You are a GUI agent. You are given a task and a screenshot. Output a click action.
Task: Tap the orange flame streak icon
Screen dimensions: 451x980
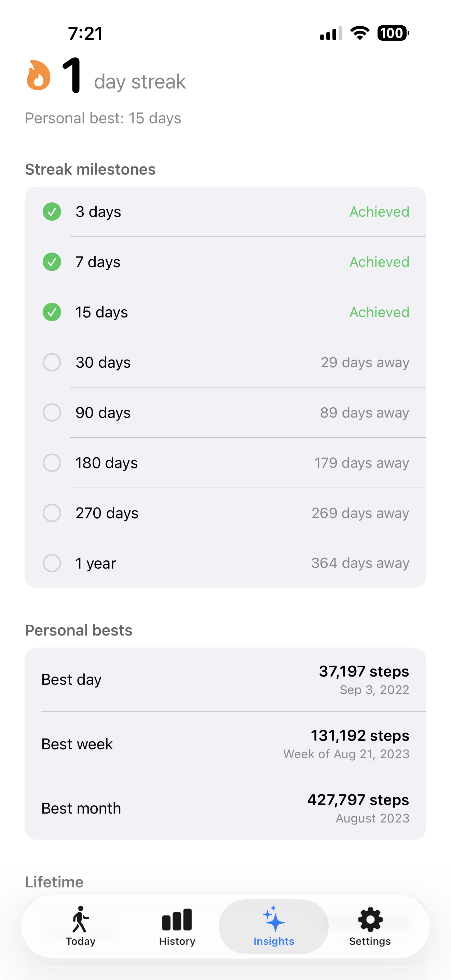(x=38, y=75)
